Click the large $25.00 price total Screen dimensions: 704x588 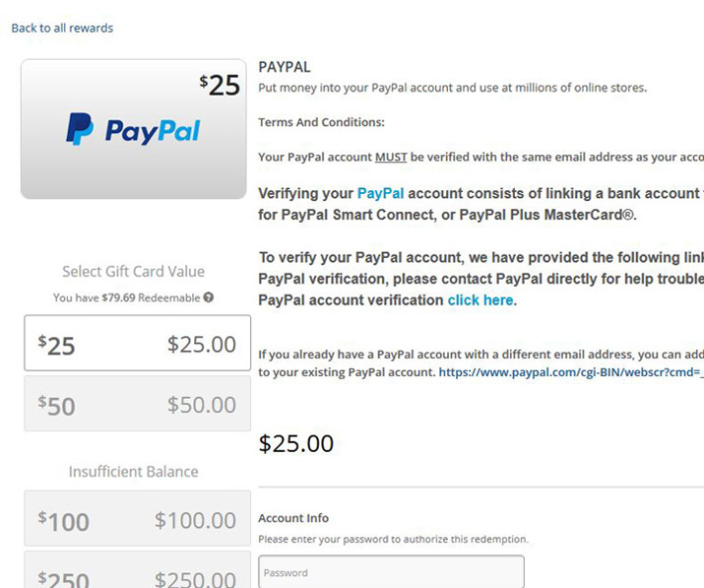296,443
